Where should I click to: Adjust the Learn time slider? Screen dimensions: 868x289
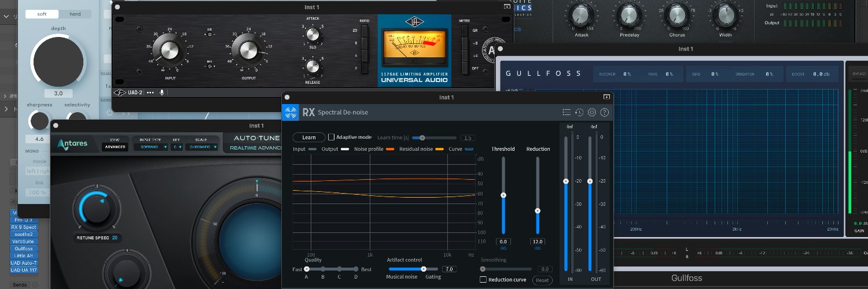click(422, 138)
